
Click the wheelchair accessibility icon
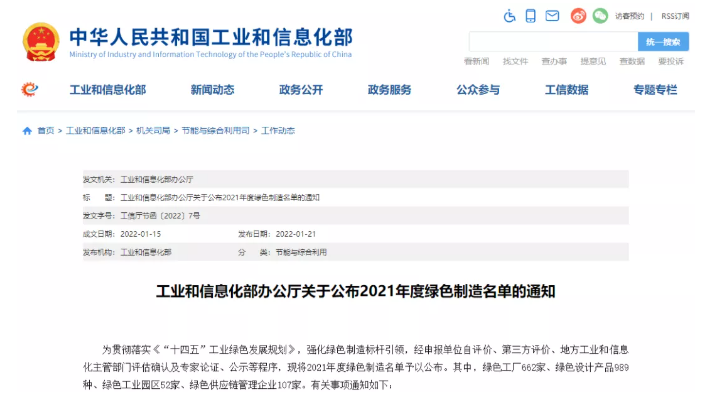(509, 16)
